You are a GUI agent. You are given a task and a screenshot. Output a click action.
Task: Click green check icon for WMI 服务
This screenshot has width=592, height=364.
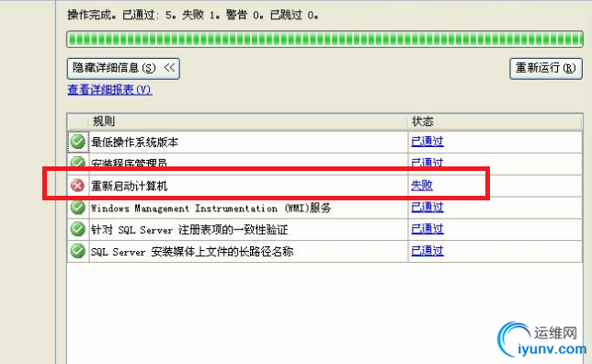(78, 208)
